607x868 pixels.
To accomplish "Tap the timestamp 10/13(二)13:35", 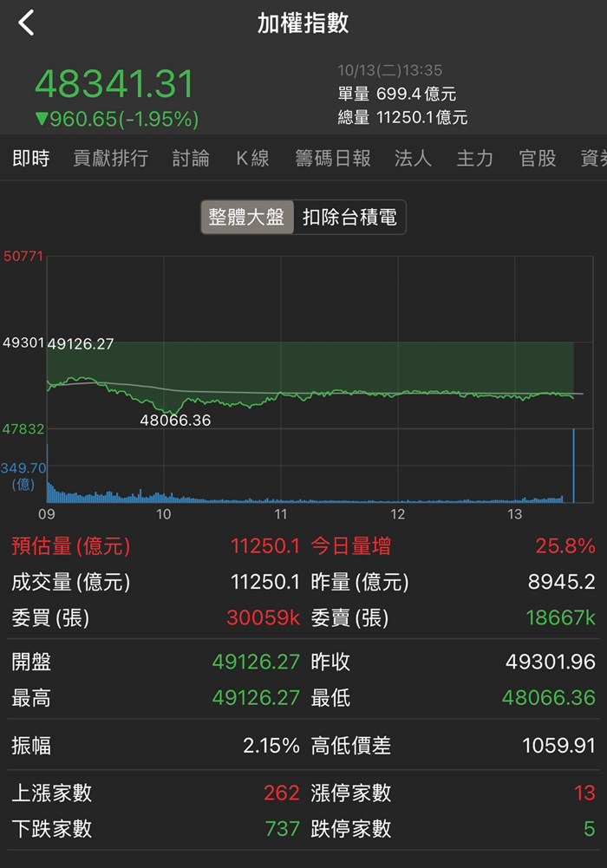I will click(x=390, y=70).
